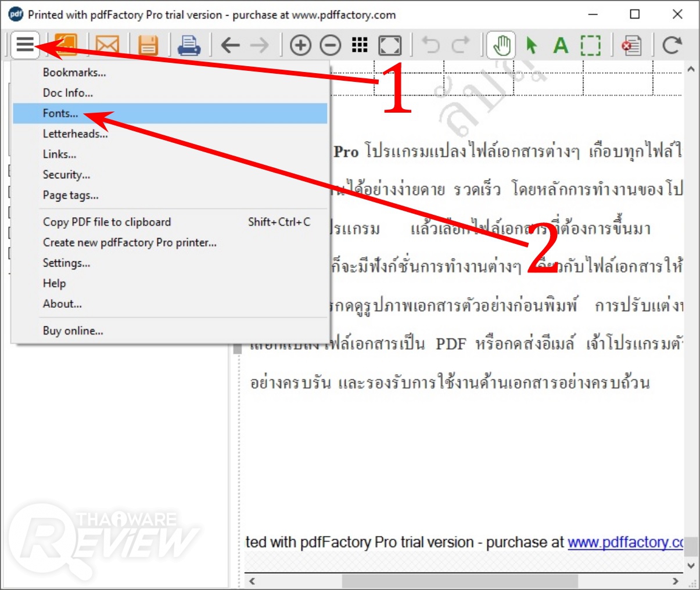Choose Create new pdfFactory Pro printer...

(170, 242)
